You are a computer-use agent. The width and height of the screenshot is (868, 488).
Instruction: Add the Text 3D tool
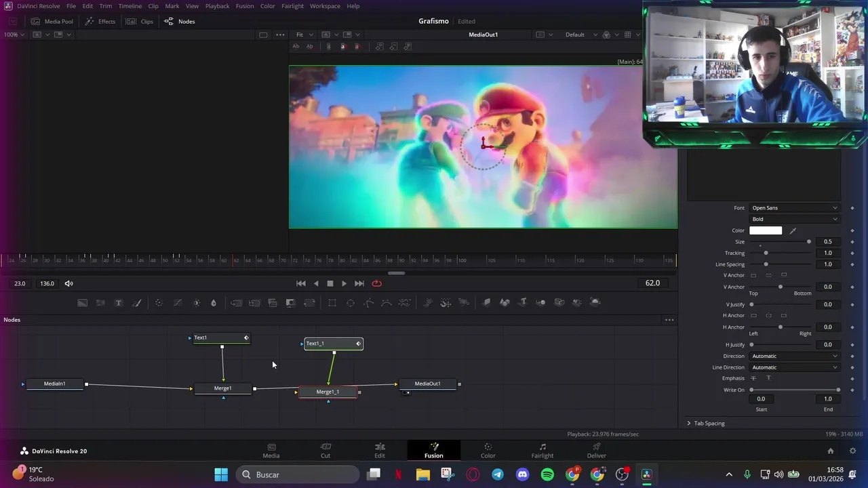click(523, 302)
